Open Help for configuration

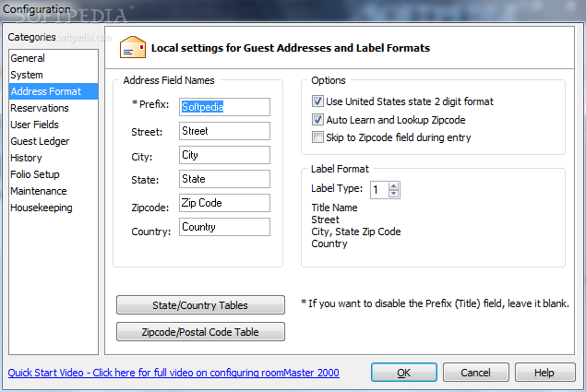tap(544, 373)
